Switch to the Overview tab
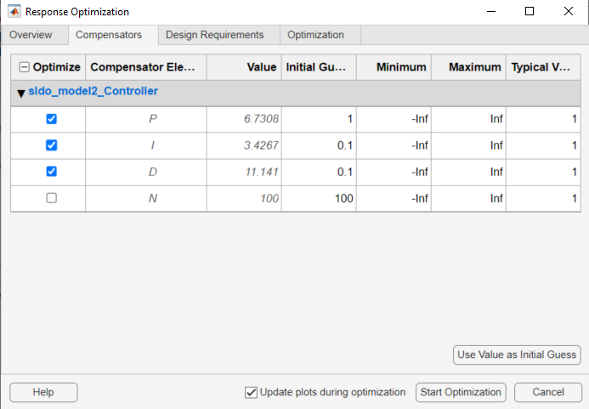589x409 pixels. pos(31,35)
